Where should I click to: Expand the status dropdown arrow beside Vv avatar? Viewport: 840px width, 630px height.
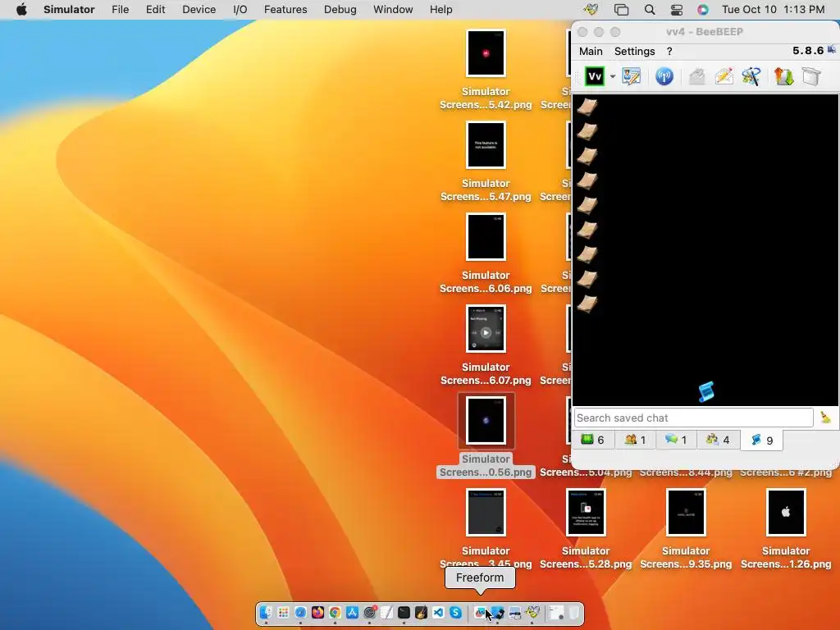pos(613,76)
